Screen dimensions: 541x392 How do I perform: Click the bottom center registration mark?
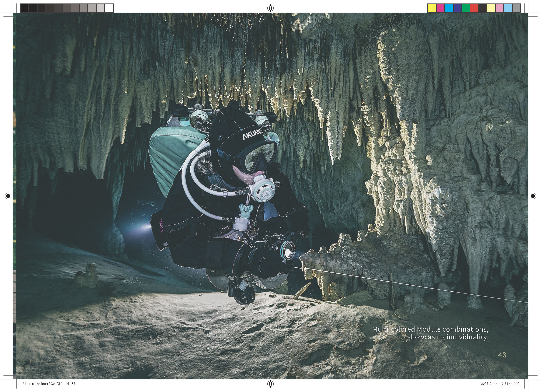270,384
